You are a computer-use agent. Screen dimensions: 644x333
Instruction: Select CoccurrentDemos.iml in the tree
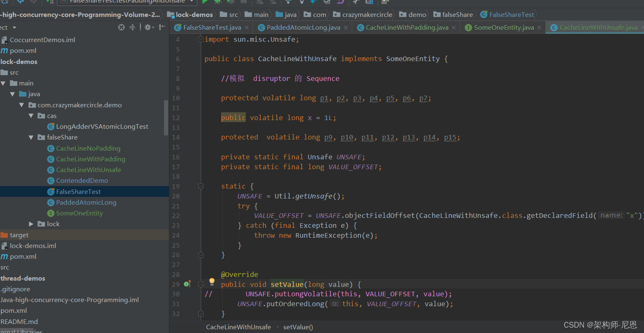[x=43, y=40]
